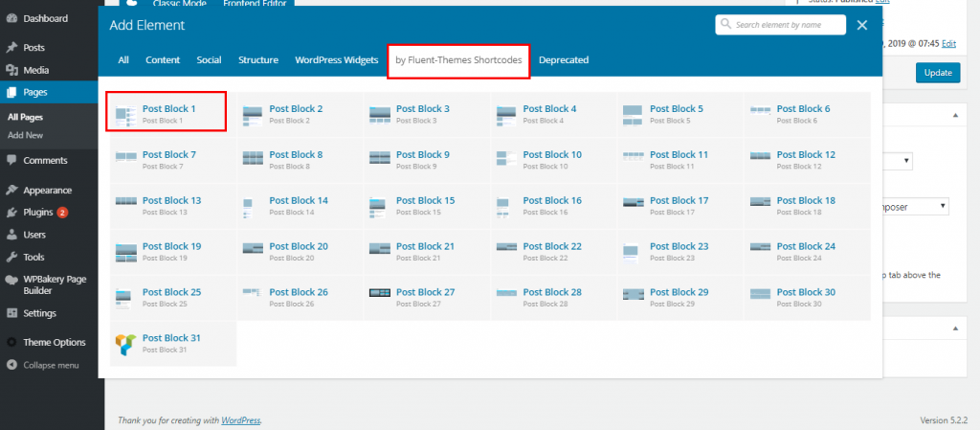Expand the lower right panel arrow
Viewport: 980px width, 430px height.
coord(954,328)
